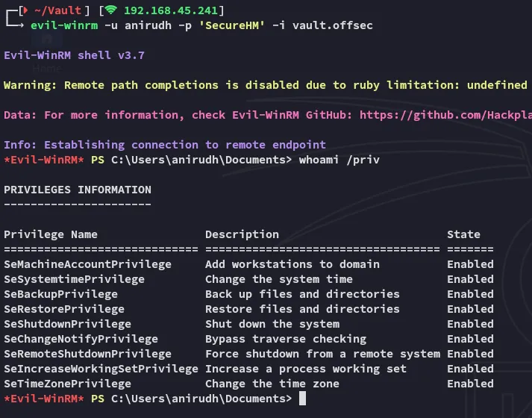Click Enabled state for SeTimeZonePrivilege row
This screenshot has width=532, height=418.
pyautogui.click(x=470, y=384)
